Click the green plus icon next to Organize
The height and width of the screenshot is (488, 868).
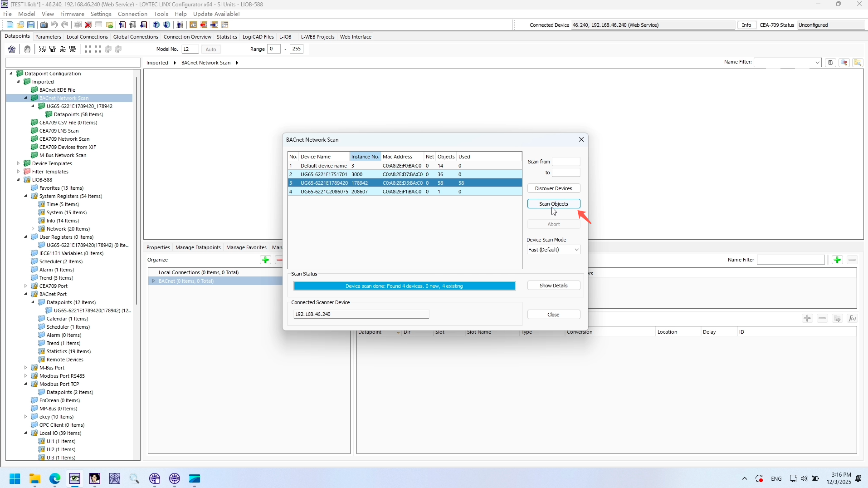(265, 260)
